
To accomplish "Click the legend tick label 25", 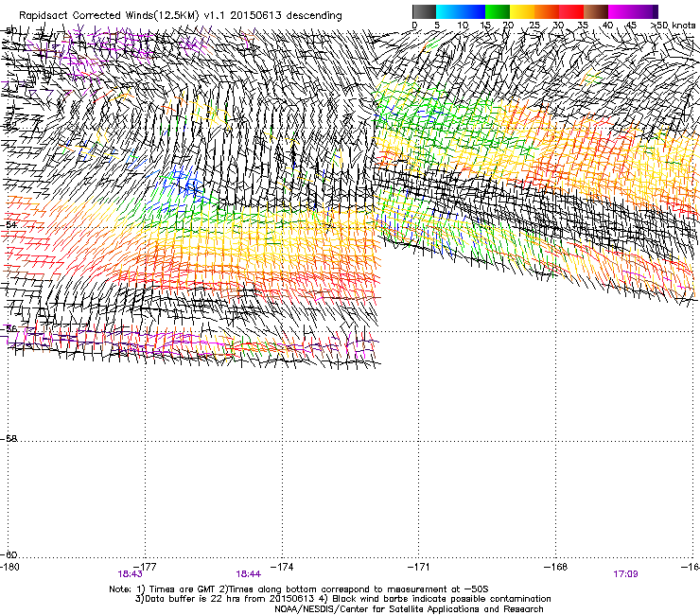I will (534, 26).
